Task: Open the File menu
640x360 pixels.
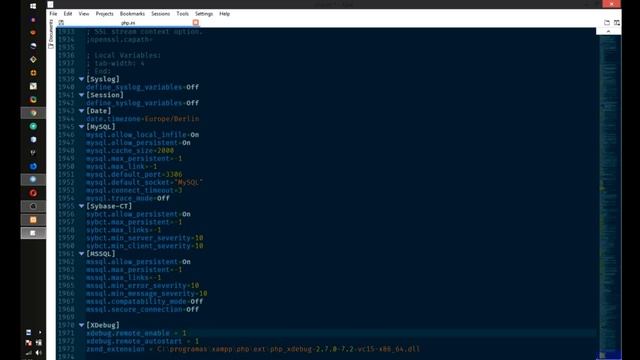Action: click(53, 13)
